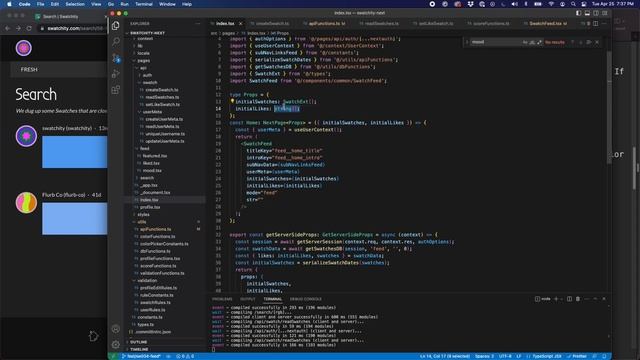
Task: Open types.ts file in Explorer
Action: tap(145, 325)
